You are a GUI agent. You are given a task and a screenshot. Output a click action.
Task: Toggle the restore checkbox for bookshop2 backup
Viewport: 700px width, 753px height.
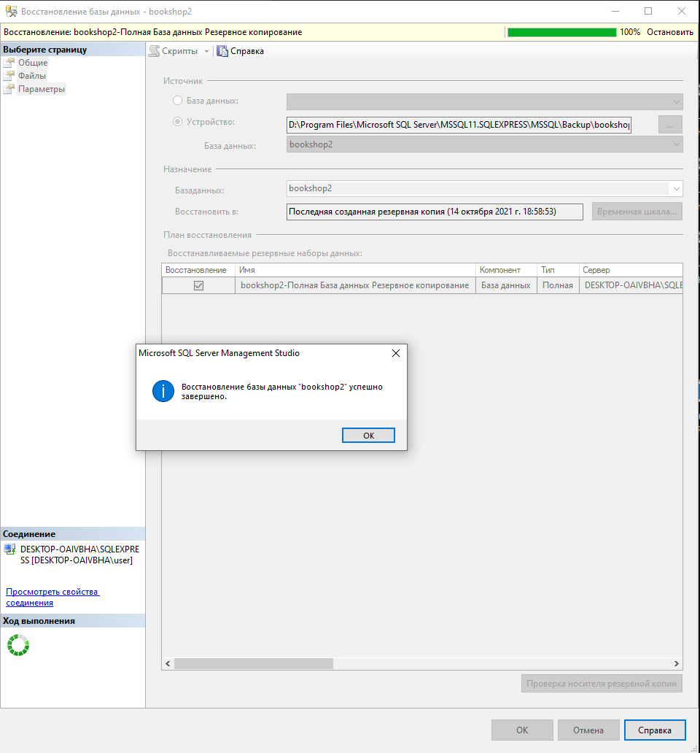click(198, 286)
